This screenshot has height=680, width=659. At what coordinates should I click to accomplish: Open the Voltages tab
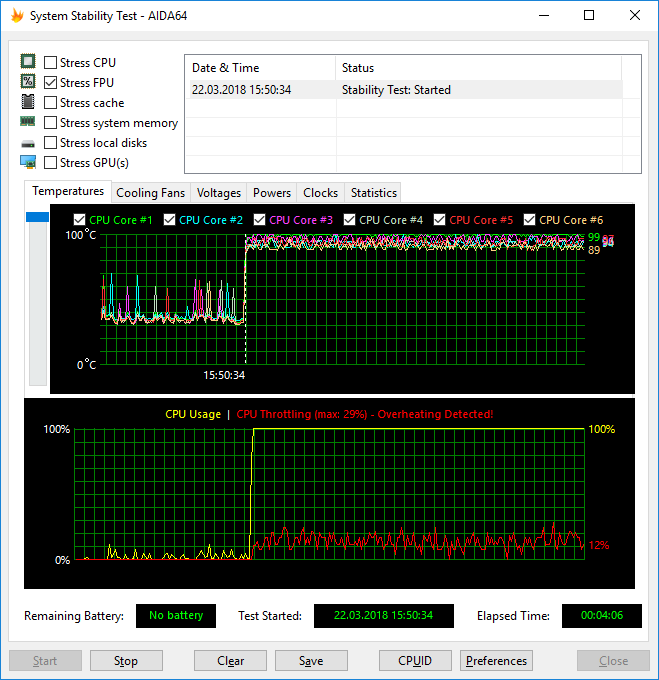[x=219, y=193]
